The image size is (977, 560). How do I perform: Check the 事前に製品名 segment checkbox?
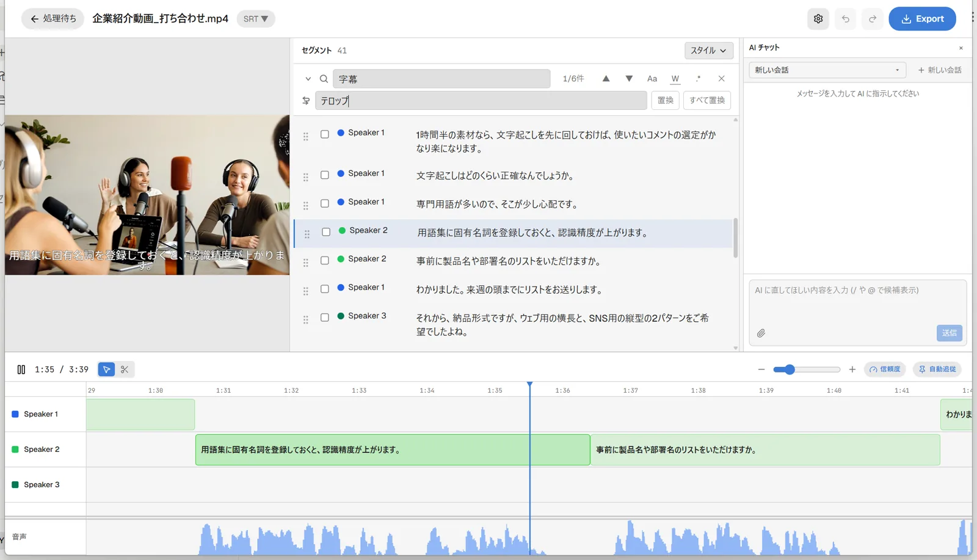325,260
